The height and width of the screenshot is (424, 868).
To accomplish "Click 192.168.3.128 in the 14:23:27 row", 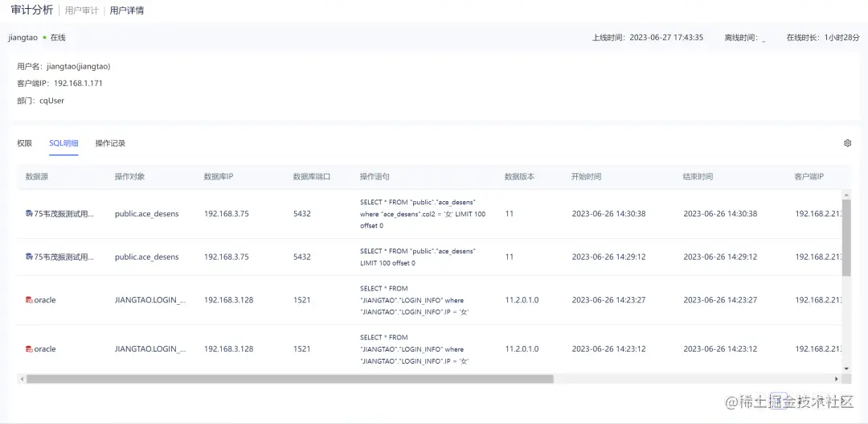I will [x=228, y=300].
